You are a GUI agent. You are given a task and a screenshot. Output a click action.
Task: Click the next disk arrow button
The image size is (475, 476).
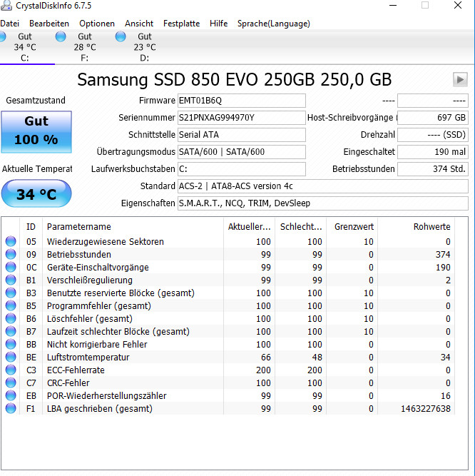pyautogui.click(x=460, y=80)
